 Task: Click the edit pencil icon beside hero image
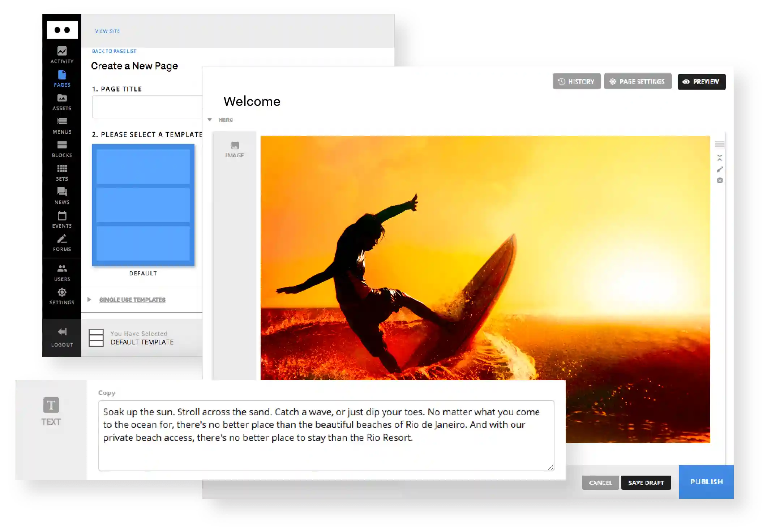click(x=720, y=169)
